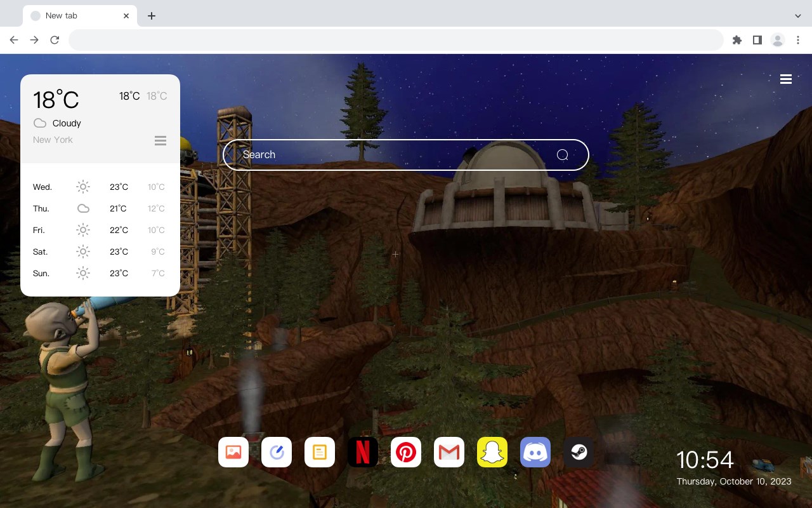This screenshot has width=812, height=508.
Task: Click the Search input field
Action: click(406, 155)
